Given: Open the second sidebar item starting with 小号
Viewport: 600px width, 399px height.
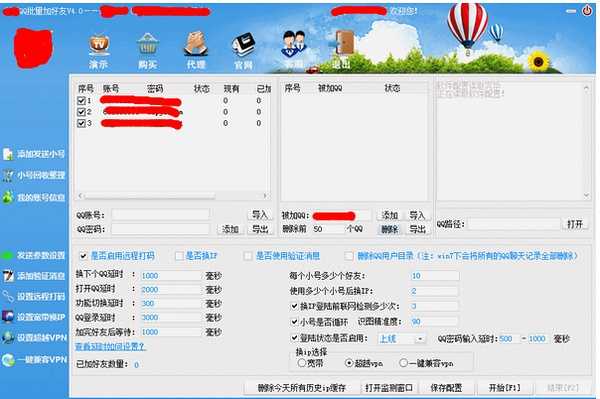Looking at the screenshot, I should pyautogui.click(x=34, y=175).
